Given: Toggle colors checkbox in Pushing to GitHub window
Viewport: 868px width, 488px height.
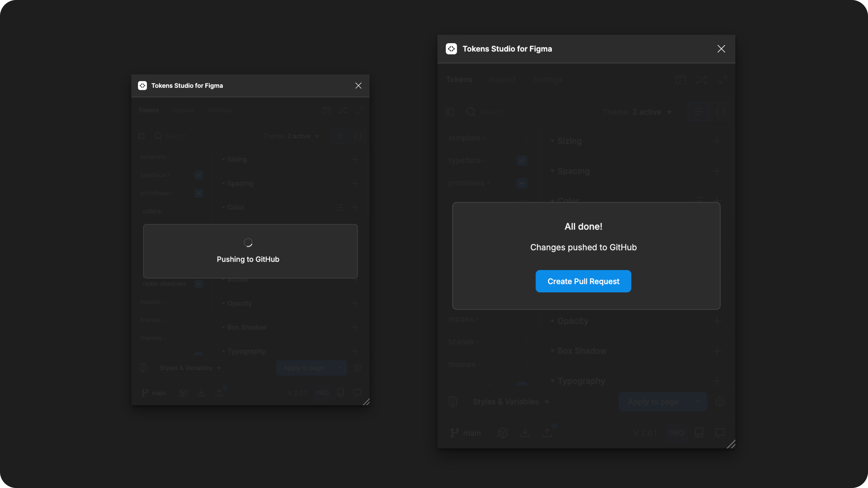Looking at the screenshot, I should (x=199, y=211).
